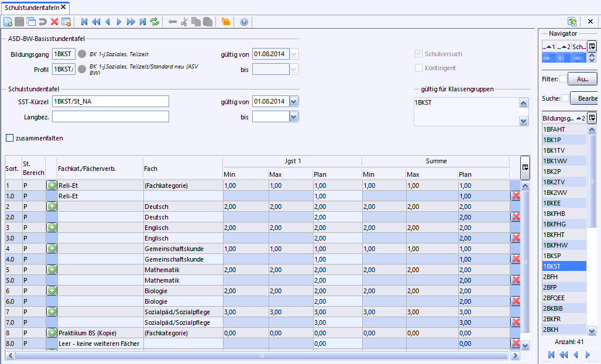This screenshot has width=601, height=364.
Task: Jump to last record in toolbar
Action: (143, 22)
